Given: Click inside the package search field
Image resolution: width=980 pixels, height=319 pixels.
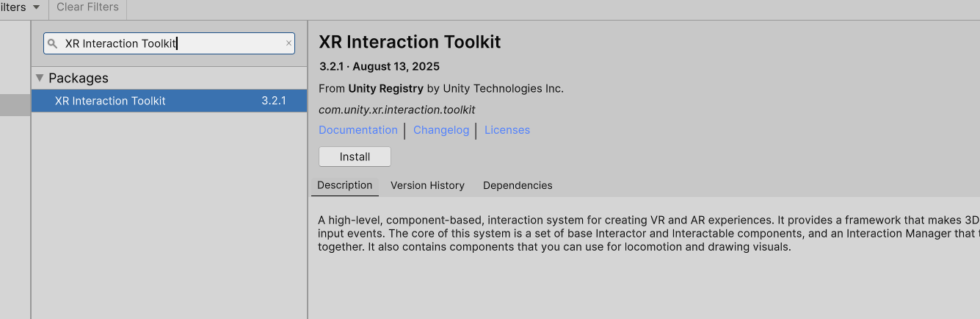Looking at the screenshot, I should pos(169,43).
